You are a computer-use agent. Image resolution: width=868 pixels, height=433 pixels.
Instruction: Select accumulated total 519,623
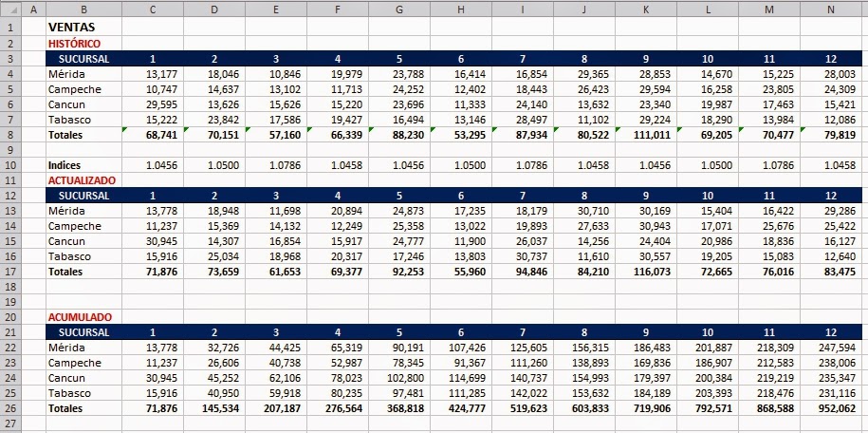pyautogui.click(x=523, y=408)
